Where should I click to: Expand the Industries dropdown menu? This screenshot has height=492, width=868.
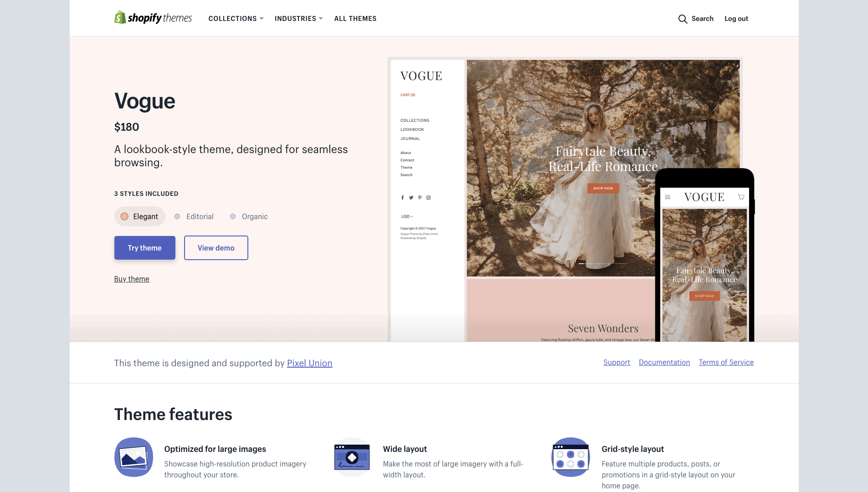(299, 19)
